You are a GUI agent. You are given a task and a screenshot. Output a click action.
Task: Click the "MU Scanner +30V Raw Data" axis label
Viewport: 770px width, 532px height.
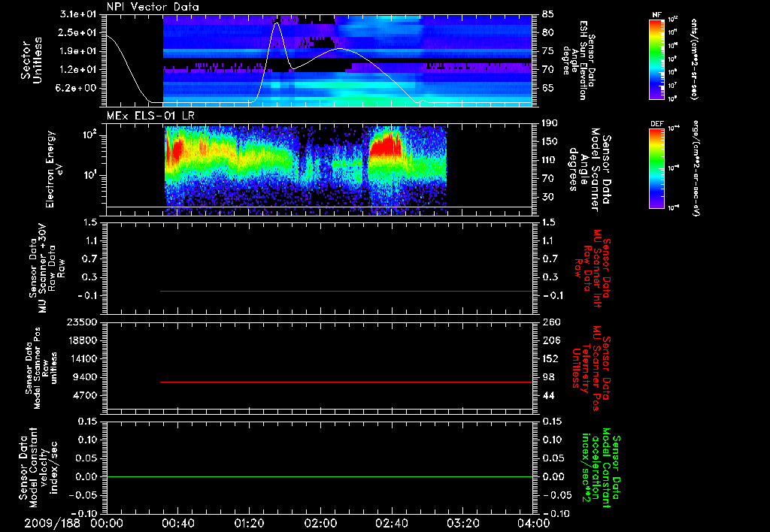click(47, 268)
